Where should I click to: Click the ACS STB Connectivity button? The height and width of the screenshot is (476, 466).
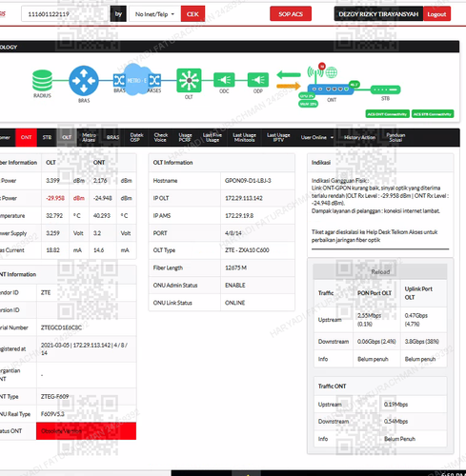pos(433,114)
